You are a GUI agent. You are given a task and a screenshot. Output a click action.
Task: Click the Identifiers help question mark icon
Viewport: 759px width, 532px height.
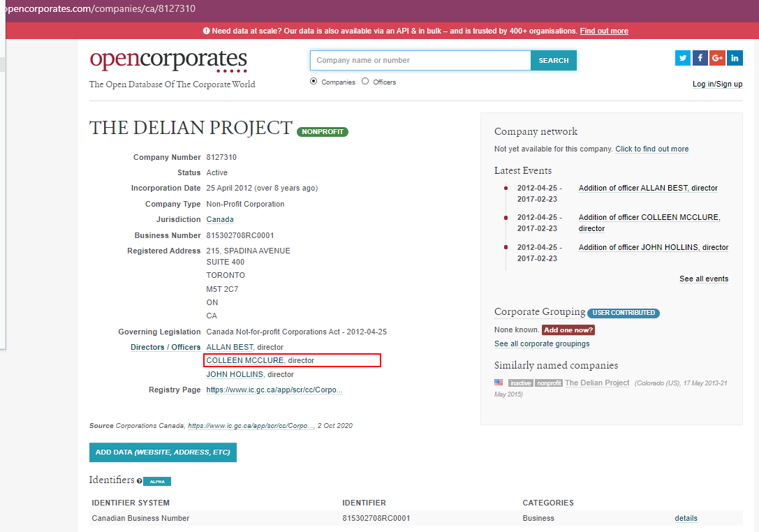coord(140,481)
